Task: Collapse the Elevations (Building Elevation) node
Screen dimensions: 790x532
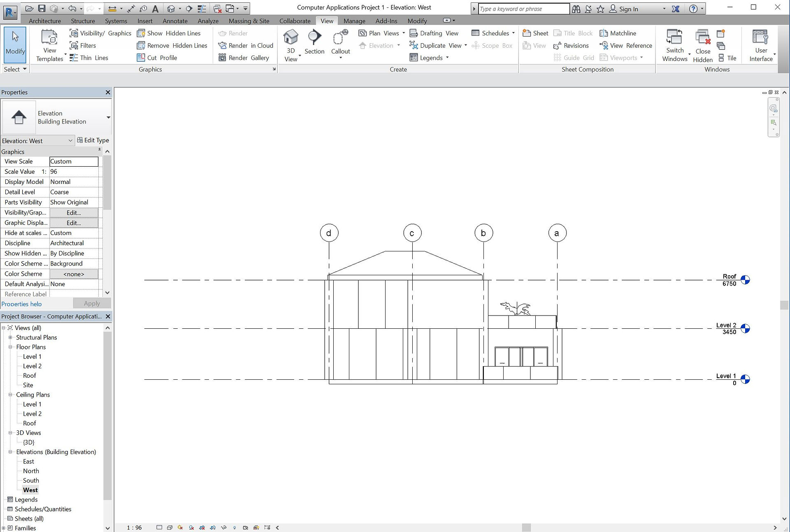Action: (x=11, y=452)
